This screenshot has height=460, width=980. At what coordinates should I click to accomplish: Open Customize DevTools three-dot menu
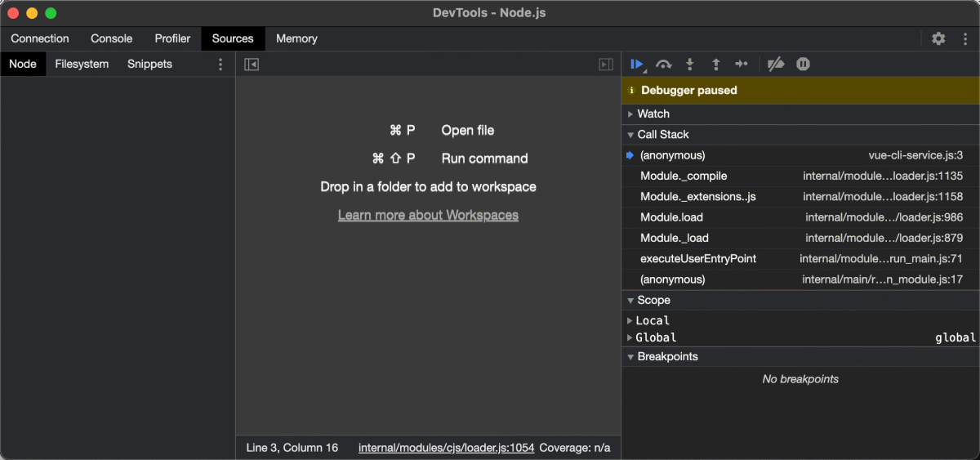[x=964, y=38]
